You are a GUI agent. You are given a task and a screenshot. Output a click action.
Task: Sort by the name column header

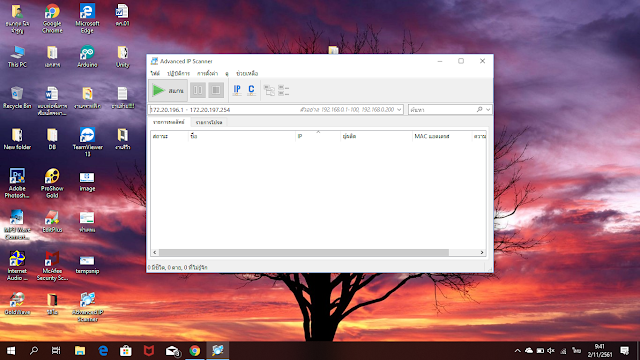[x=242, y=136]
